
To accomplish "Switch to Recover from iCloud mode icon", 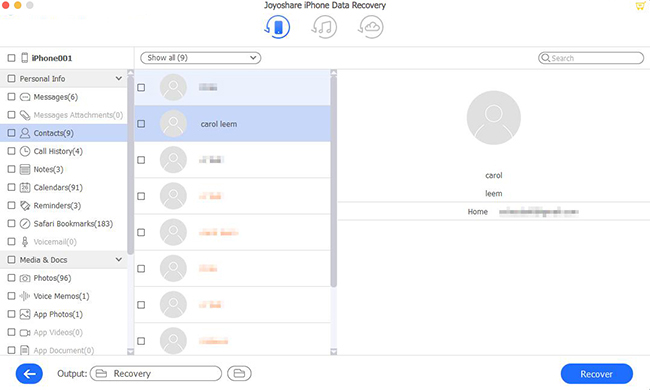I will (371, 27).
